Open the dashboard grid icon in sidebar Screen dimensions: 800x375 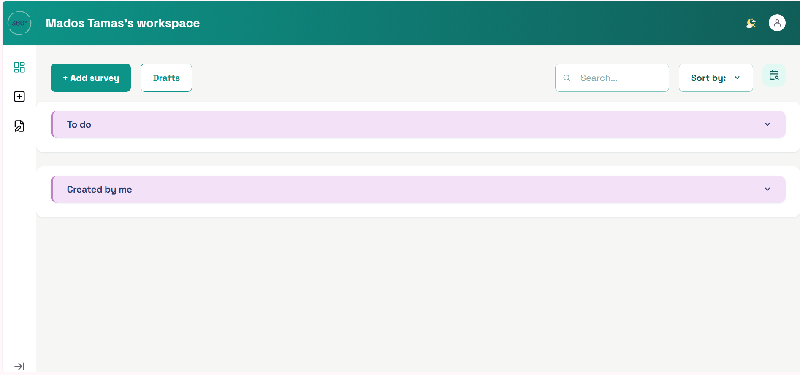click(19, 67)
